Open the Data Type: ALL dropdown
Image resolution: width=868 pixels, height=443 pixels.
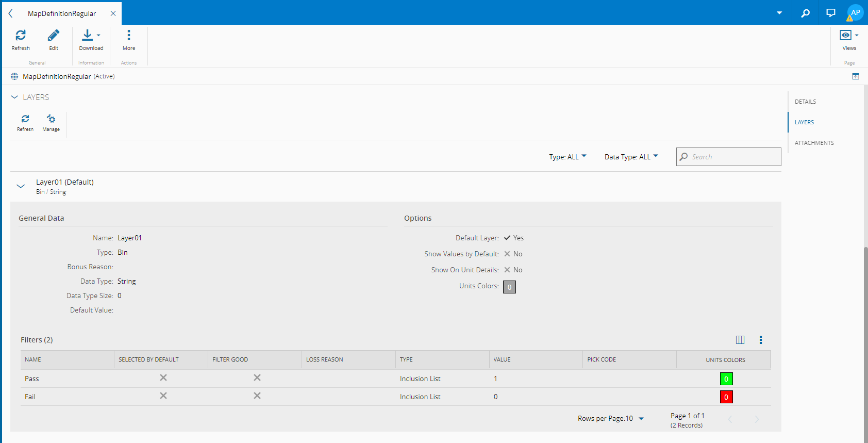point(631,157)
